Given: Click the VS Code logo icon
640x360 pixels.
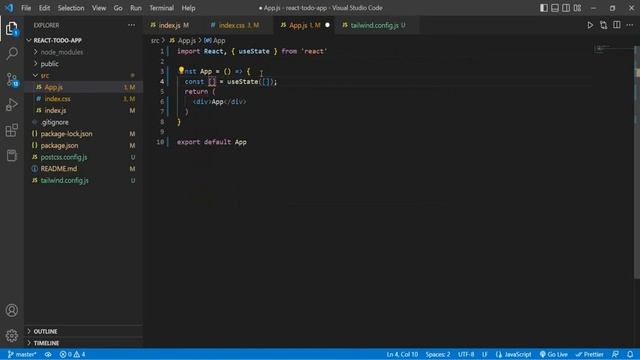Looking at the screenshot, I should pyautogui.click(x=9, y=8).
